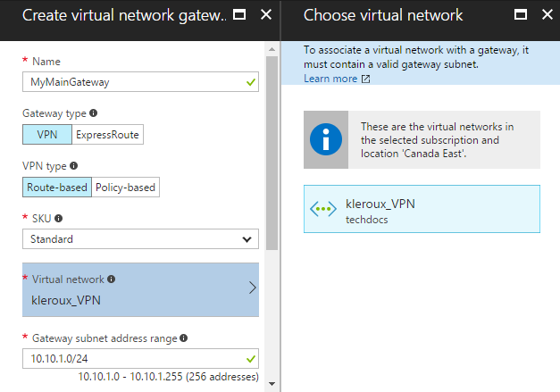
Task: Click the blue information icon in notice
Action: [x=326, y=140]
